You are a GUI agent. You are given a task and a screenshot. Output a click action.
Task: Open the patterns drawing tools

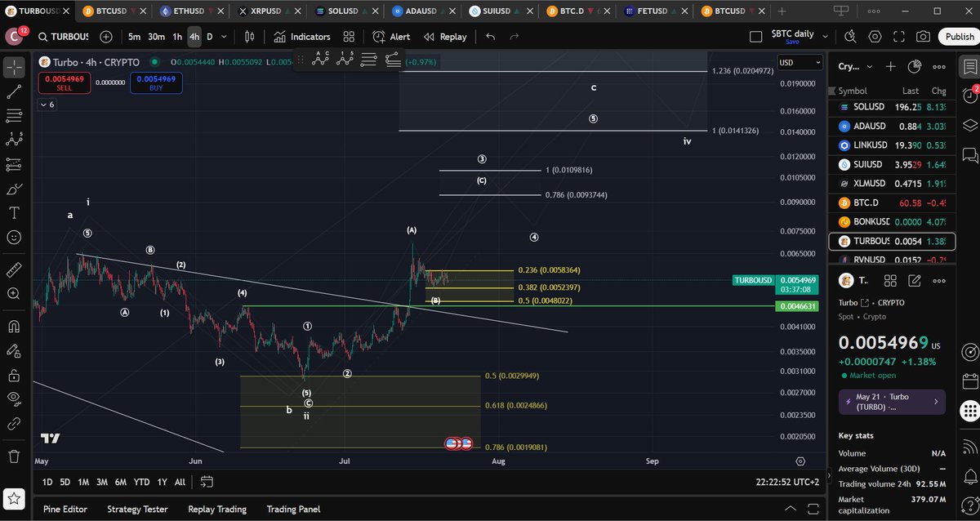tap(14, 140)
